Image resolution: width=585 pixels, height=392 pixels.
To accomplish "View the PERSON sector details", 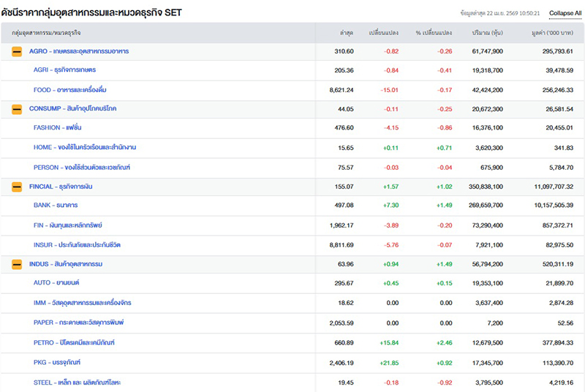I will click(x=81, y=167).
